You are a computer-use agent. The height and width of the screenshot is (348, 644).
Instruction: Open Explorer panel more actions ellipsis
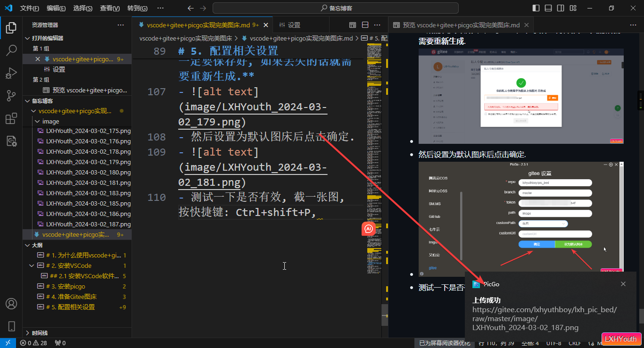121,25
